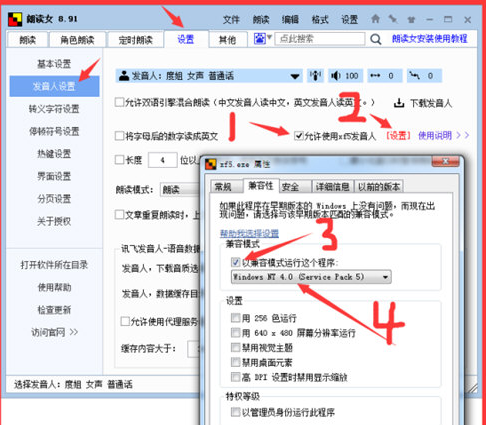The image size is (487, 425).
Task: Open the 文件 menu
Action: (x=231, y=20)
